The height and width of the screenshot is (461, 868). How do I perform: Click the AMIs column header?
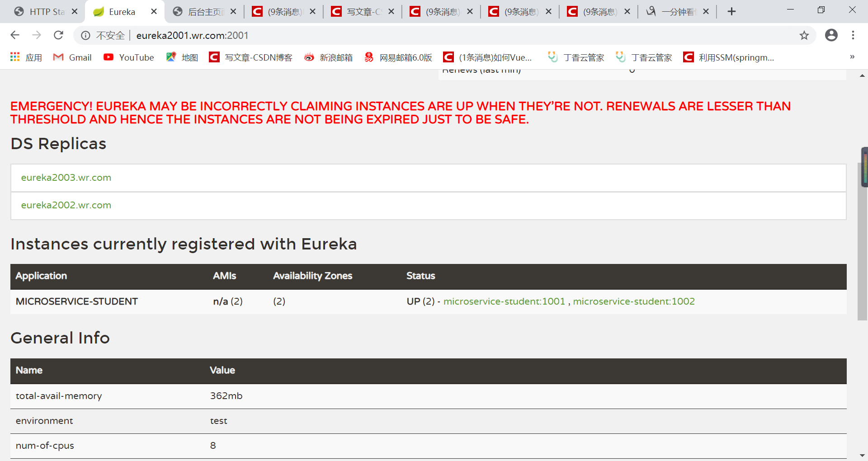(224, 276)
